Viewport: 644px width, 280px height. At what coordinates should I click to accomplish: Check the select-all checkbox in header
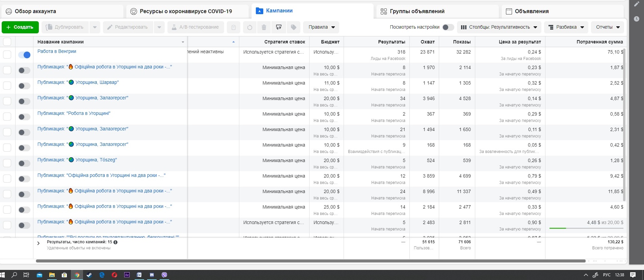[x=7, y=42]
